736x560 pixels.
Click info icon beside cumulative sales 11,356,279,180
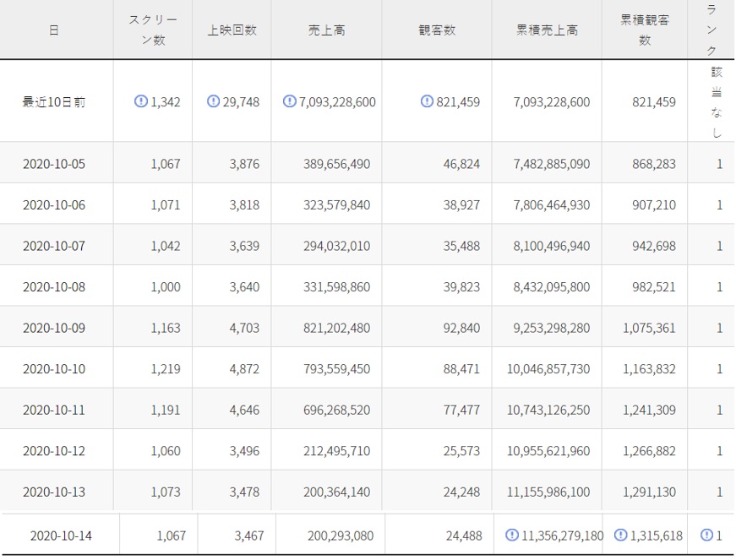click(x=511, y=535)
